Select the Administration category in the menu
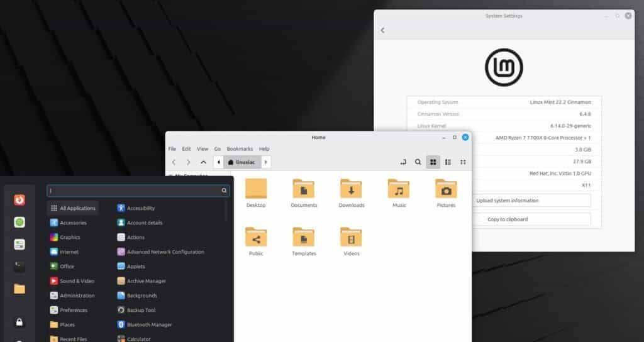The image size is (644, 342). [x=73, y=295]
